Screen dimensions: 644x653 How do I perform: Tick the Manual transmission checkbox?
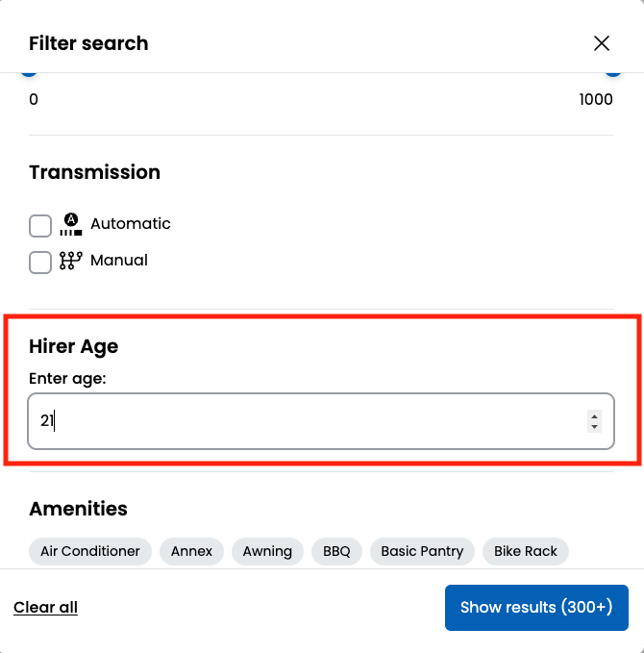40,263
